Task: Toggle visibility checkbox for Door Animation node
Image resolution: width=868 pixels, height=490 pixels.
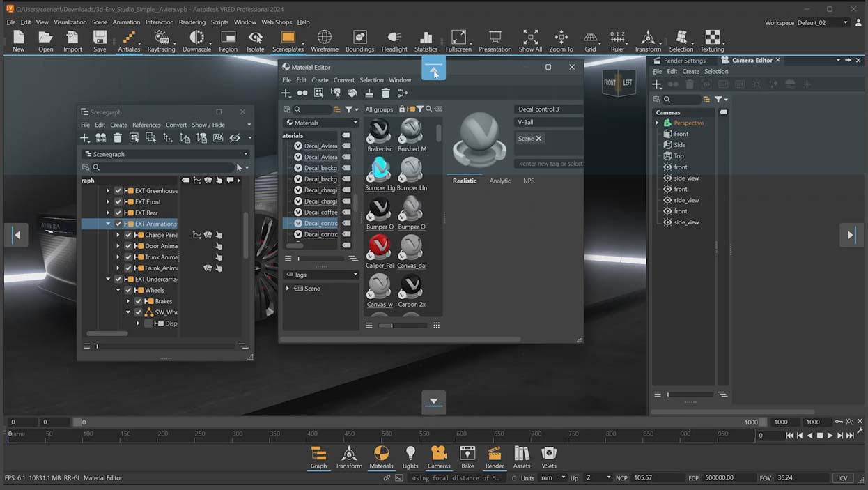Action: pyautogui.click(x=128, y=246)
